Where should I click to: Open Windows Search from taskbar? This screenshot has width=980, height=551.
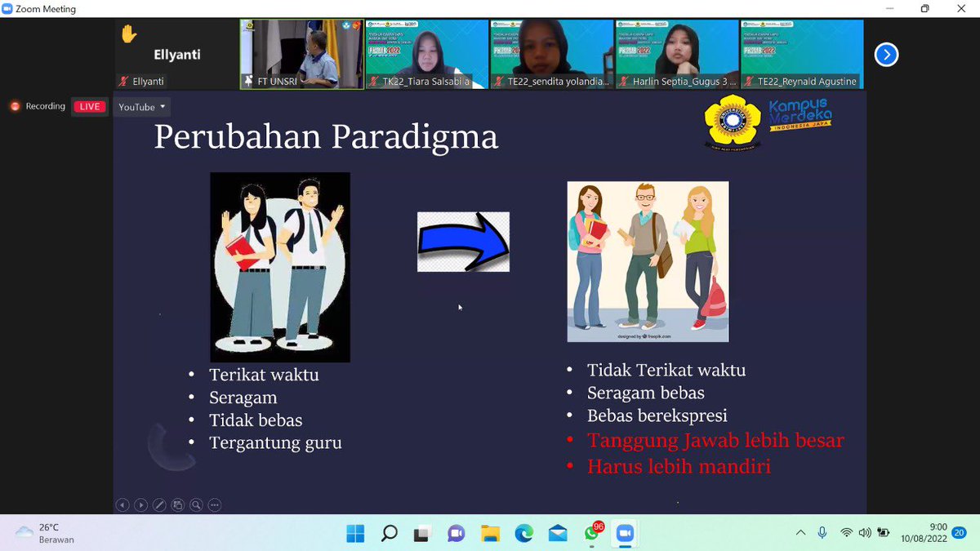point(390,534)
